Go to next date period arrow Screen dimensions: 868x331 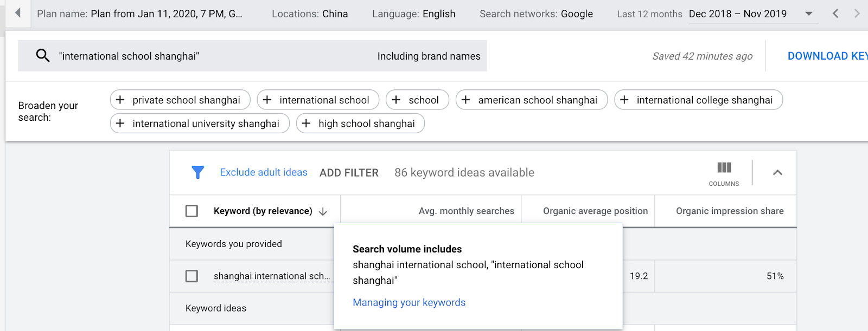pos(857,14)
